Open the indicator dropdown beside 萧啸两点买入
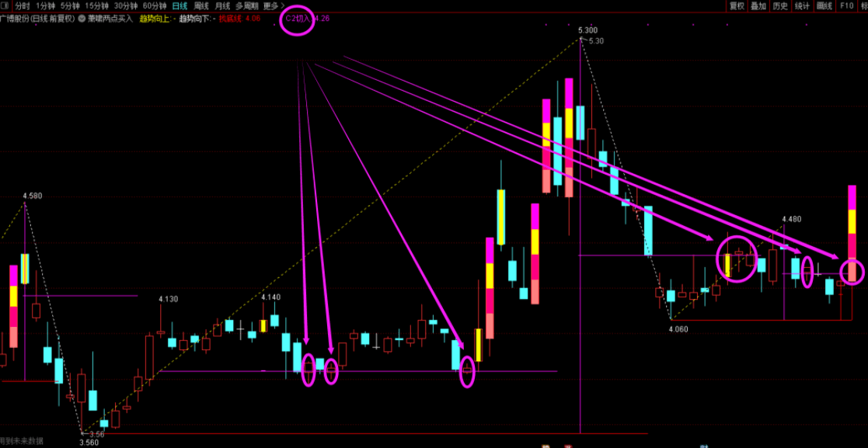The width and height of the screenshot is (868, 448). tap(82, 19)
